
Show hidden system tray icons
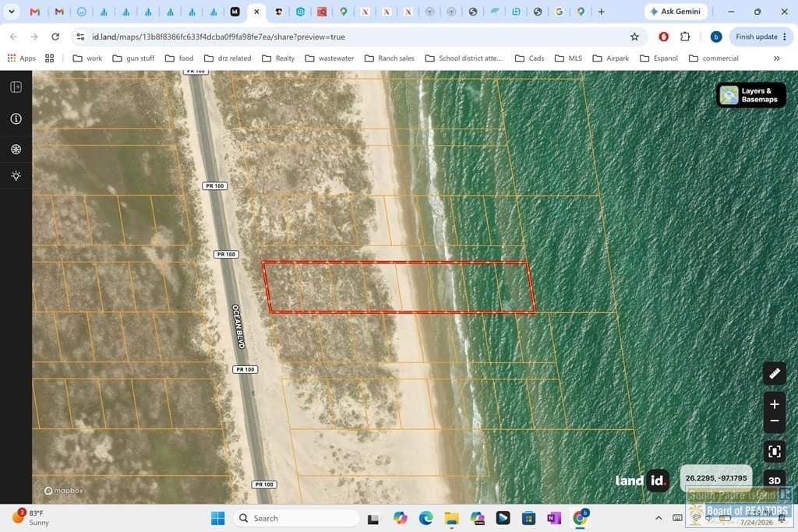659,518
